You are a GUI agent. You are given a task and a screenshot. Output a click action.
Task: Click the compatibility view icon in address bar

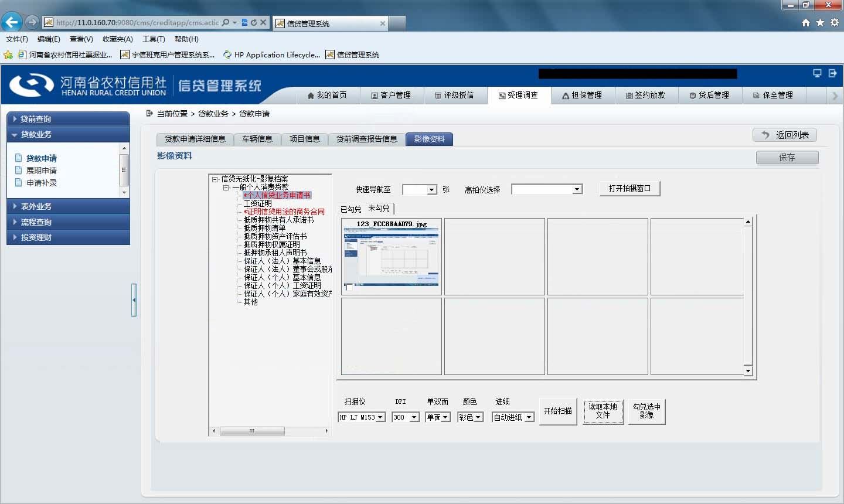244,22
